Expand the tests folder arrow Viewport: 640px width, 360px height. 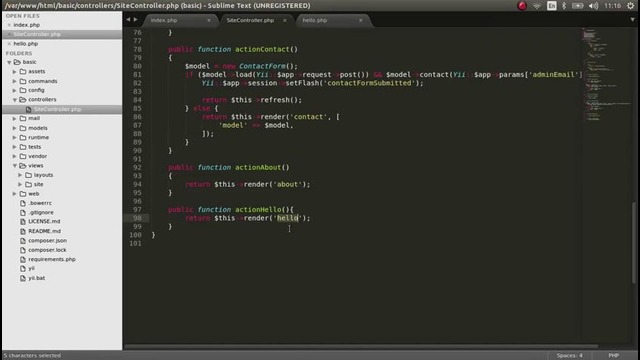pyautogui.click(x=15, y=147)
